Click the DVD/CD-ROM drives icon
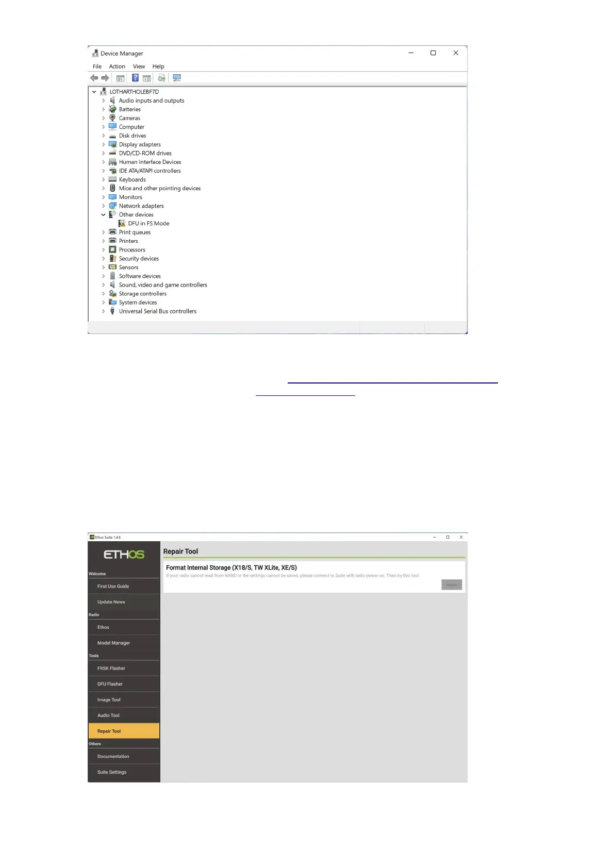This screenshot has height=868, width=614. 112,153
